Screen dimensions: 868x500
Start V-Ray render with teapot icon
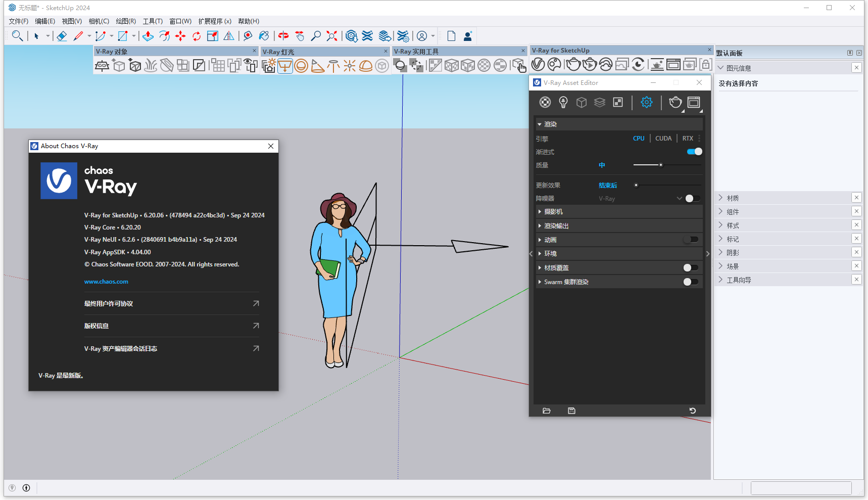coord(573,64)
